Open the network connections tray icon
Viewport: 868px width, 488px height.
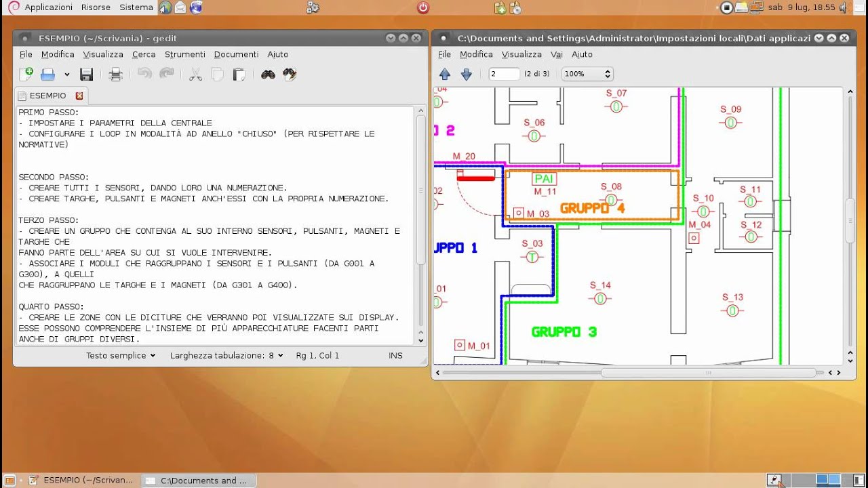tap(756, 7)
